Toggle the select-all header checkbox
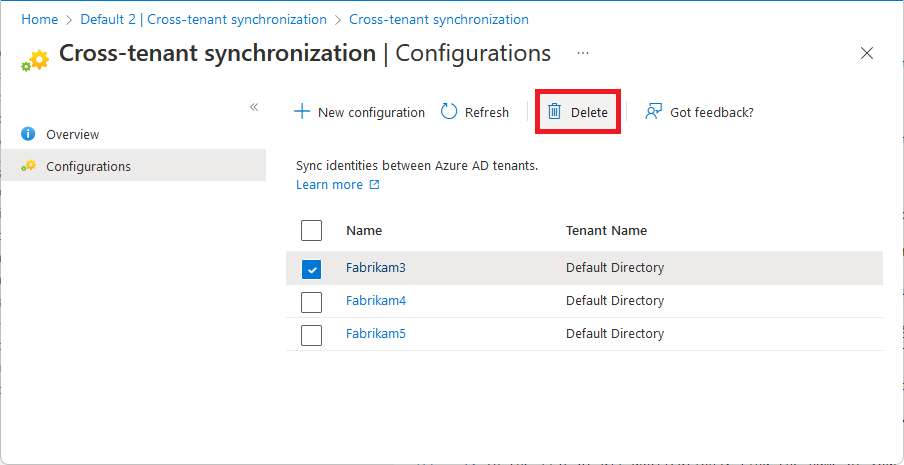The image size is (904, 465). pos(311,230)
